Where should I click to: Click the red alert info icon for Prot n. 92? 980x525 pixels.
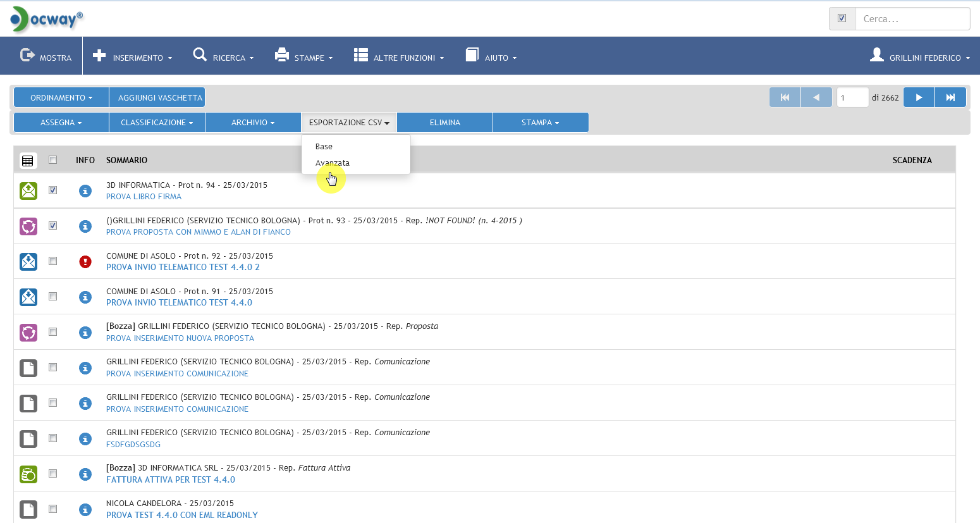[x=85, y=262]
